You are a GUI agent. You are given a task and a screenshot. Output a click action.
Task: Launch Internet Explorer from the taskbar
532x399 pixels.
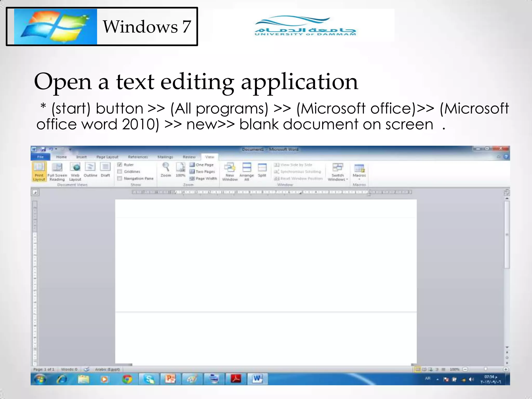pos(62,379)
